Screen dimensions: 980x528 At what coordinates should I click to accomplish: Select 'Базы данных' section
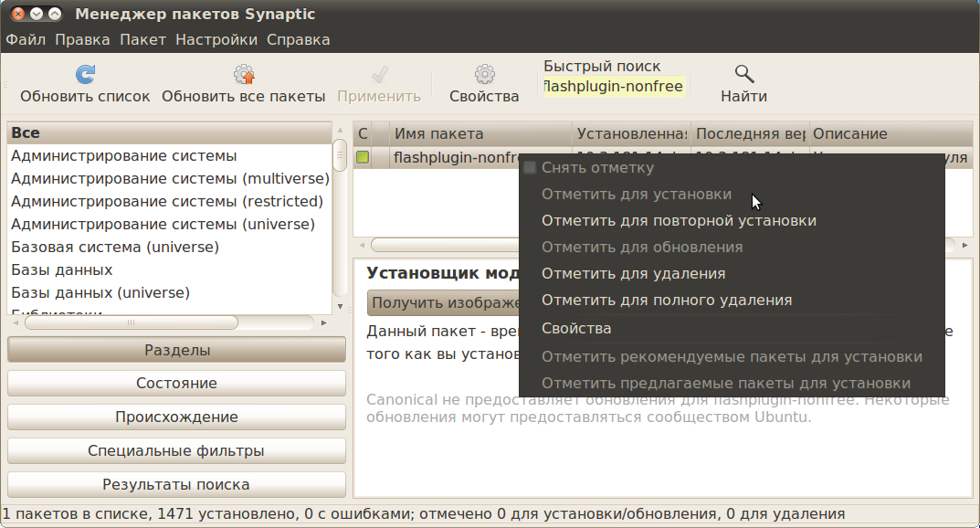click(169, 269)
